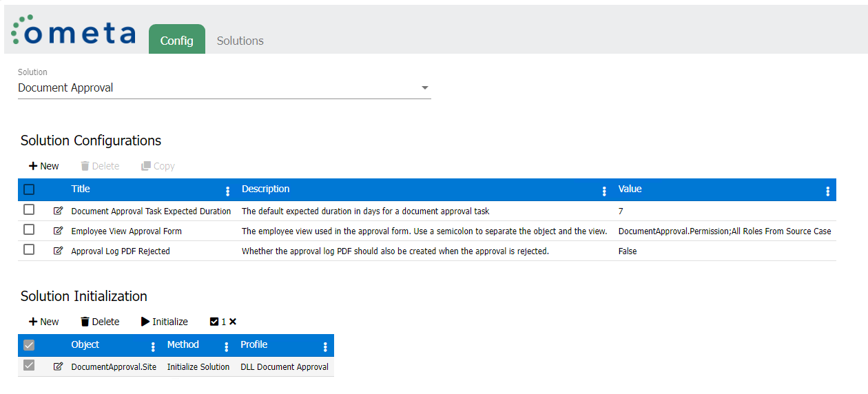Viewport: 868px width, 394px height.
Task: Click the description about approval log PDF when rejected
Action: (395, 251)
